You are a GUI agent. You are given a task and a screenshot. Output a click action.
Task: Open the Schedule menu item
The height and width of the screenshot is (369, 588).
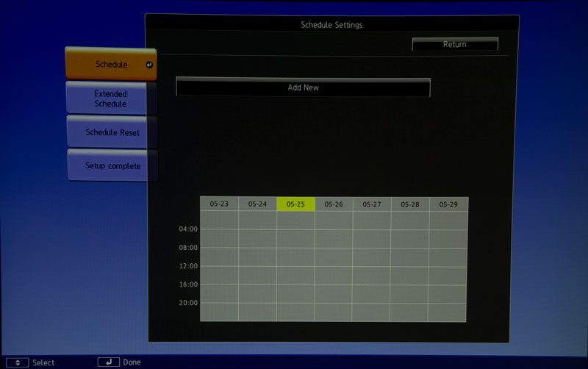tap(111, 64)
